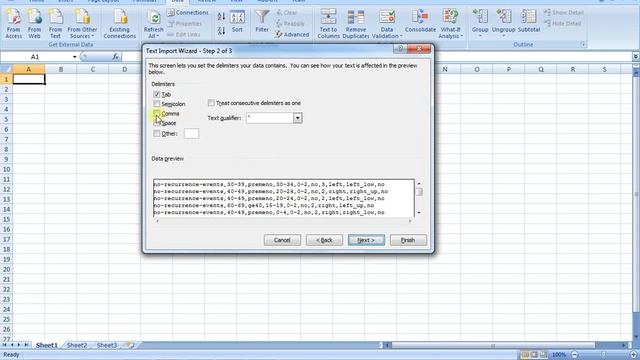Click data preview scroll right arrow
The height and width of the screenshot is (360, 640).
[x=410, y=221]
